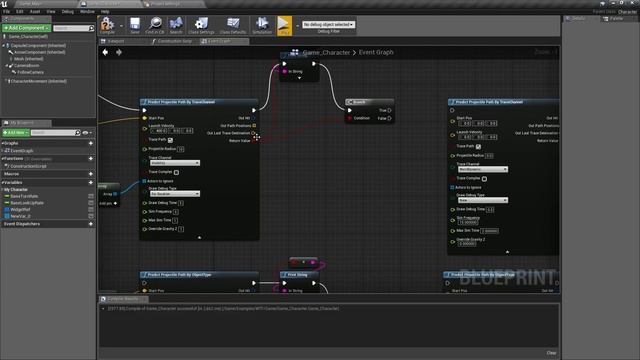Open the File menu
Image resolution: width=640 pixels, height=360 pixels.
[7, 11]
